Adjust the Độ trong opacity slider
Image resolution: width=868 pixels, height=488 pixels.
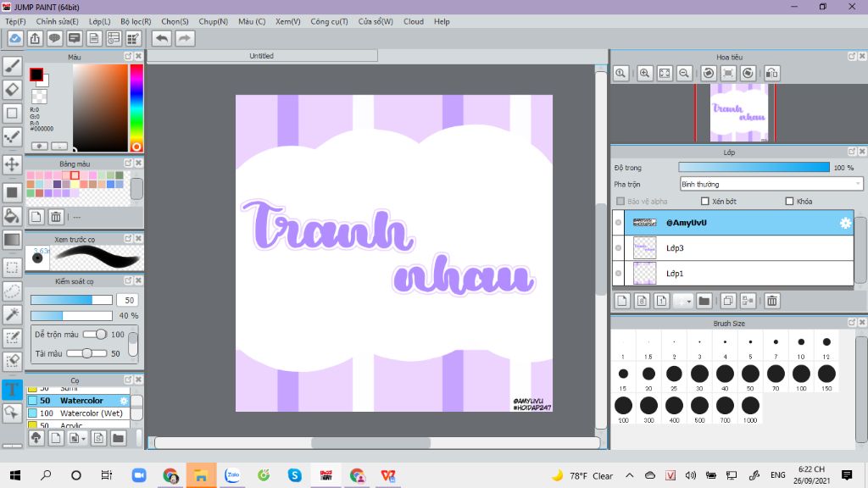pyautogui.click(x=754, y=168)
